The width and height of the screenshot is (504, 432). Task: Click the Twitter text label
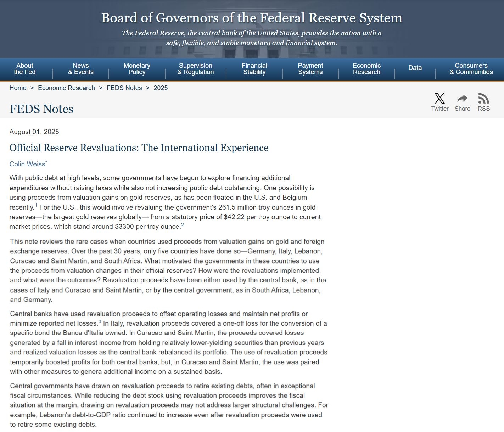coord(440,109)
